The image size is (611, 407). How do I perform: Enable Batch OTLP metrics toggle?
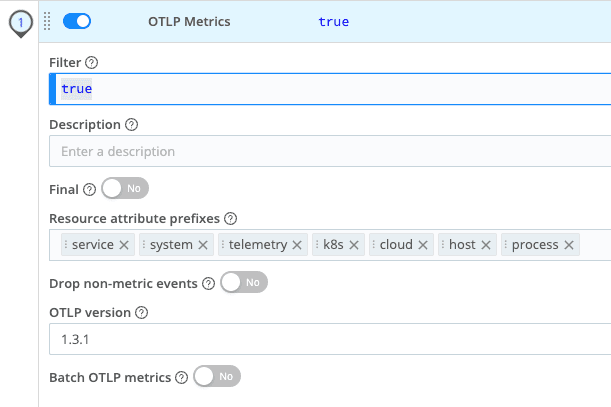217,377
